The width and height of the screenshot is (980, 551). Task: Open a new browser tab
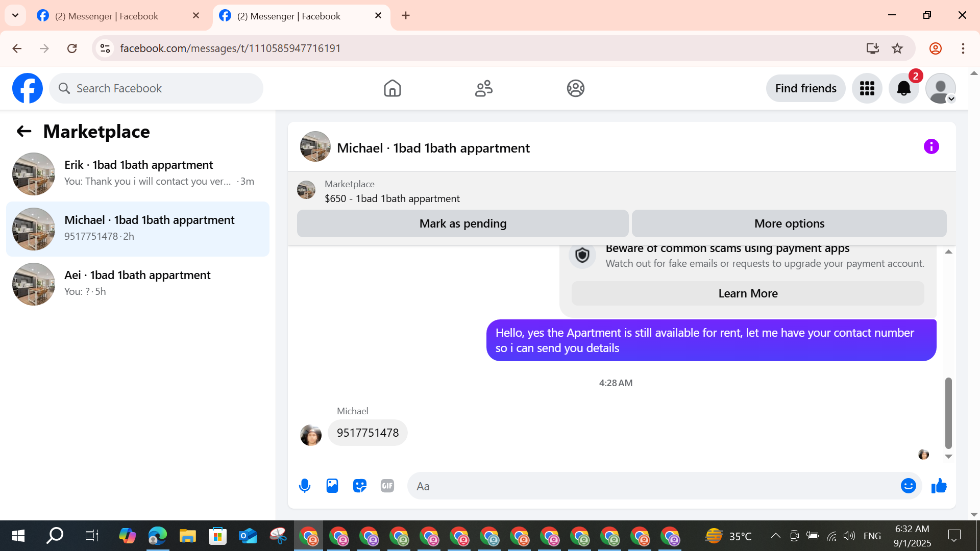pos(406,15)
